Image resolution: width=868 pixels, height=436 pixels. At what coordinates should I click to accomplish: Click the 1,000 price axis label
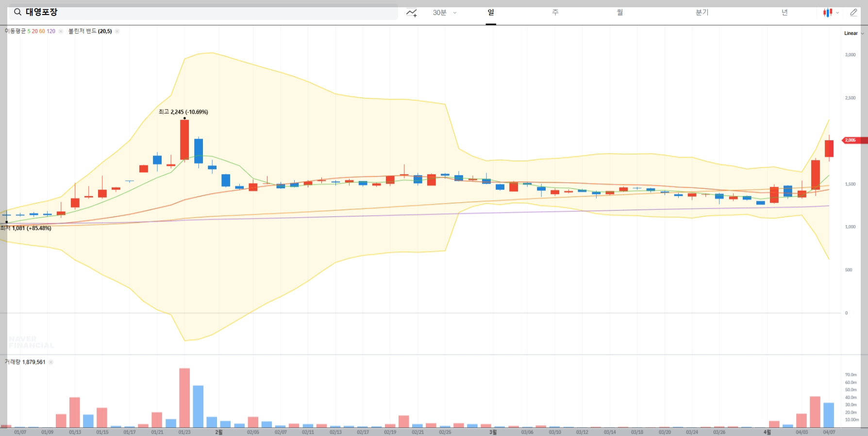[850, 227]
